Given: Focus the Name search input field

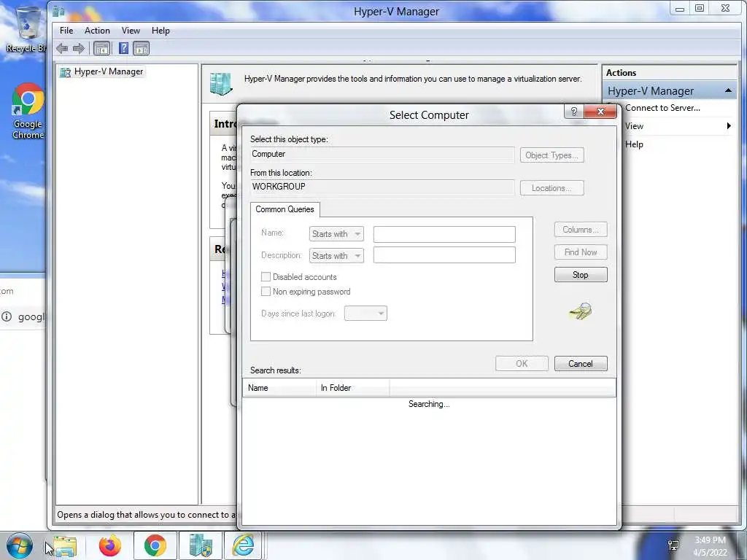Looking at the screenshot, I should click(x=444, y=234).
